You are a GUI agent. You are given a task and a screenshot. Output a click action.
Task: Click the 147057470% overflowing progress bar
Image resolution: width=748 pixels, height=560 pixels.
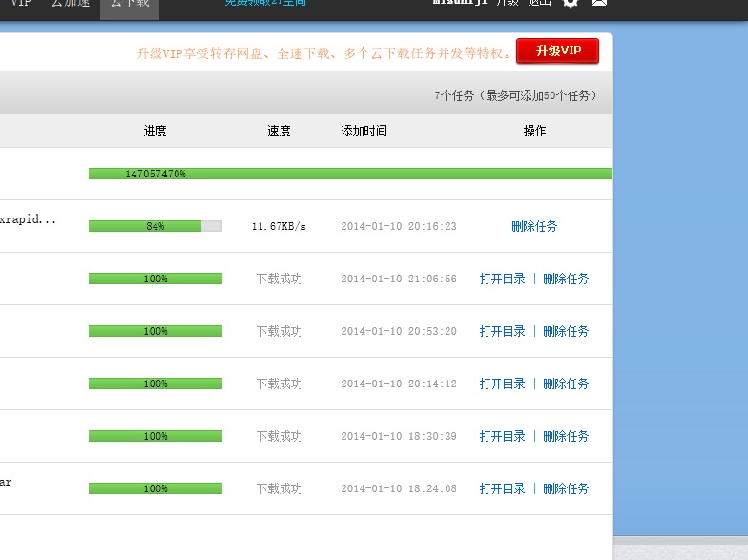pos(349,174)
